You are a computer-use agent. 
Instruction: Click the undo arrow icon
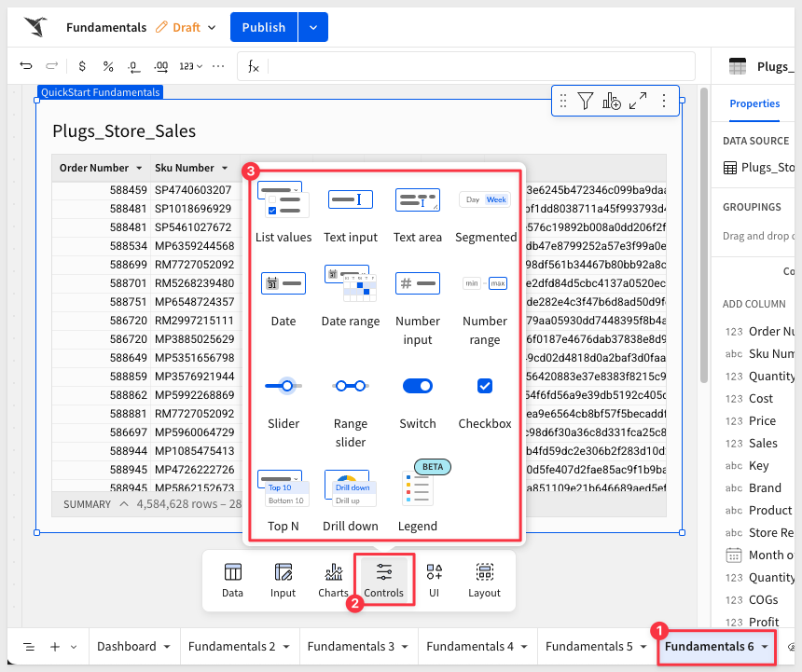pyautogui.click(x=26, y=66)
